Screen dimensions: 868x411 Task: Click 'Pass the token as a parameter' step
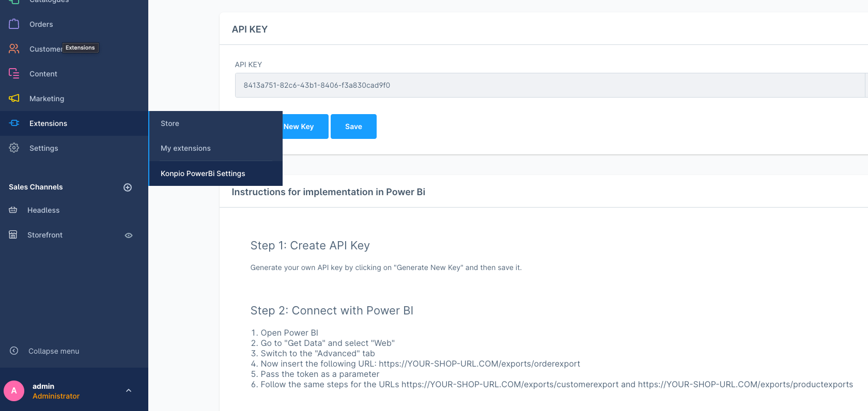[x=320, y=374]
